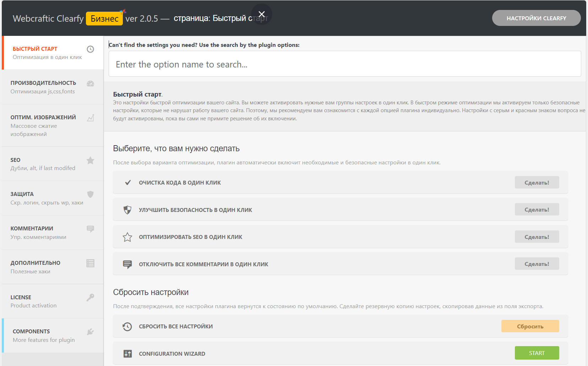Click the chart icon for Оптим. изображений
The height and width of the screenshot is (366, 588).
click(x=91, y=118)
